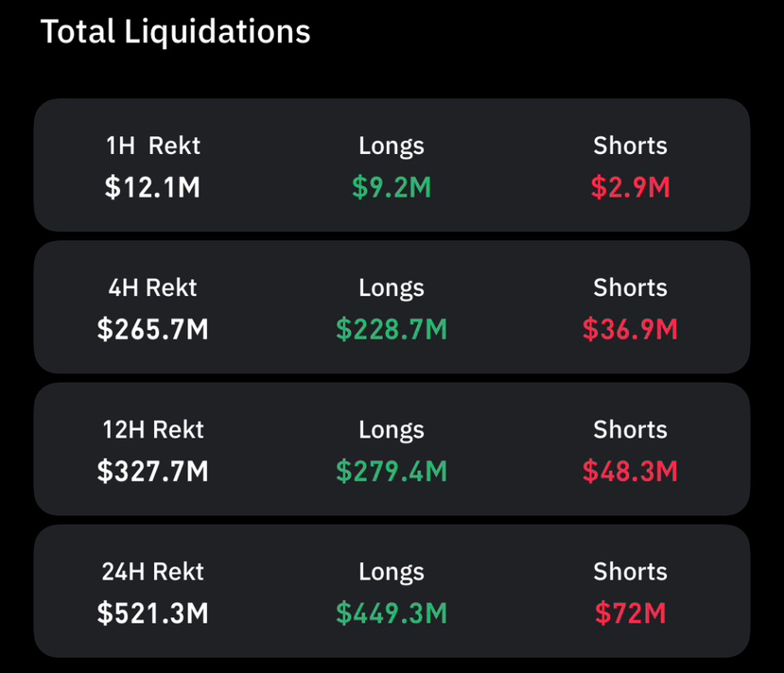
Task: Select the $228.7M longs value
Action: tap(392, 329)
